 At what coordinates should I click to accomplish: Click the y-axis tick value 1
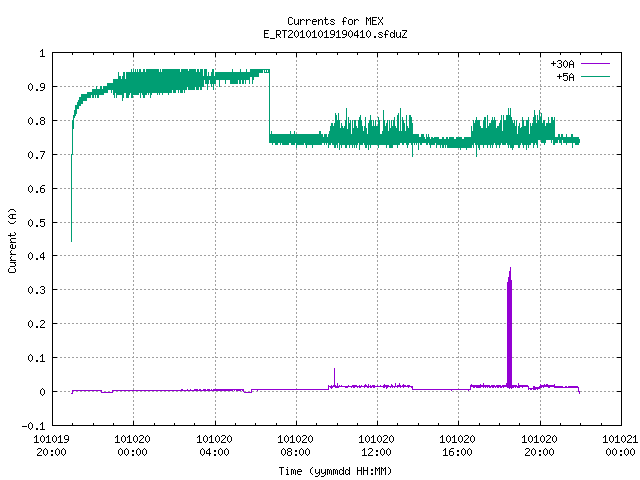click(x=42, y=53)
